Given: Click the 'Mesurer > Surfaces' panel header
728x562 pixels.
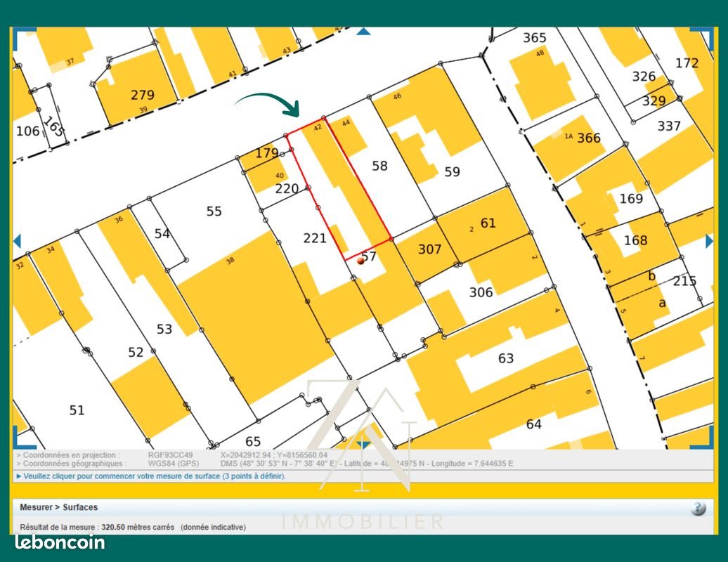Looking at the screenshot, I should pyautogui.click(x=59, y=507).
